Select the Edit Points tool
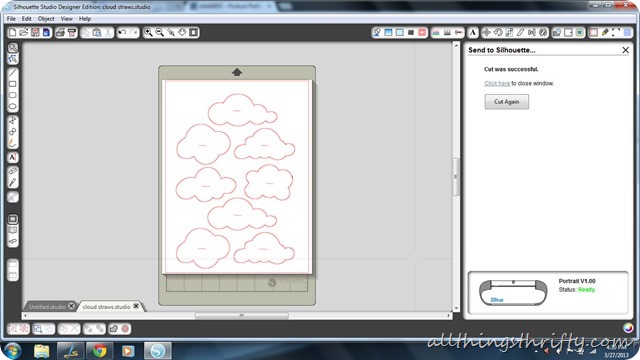The width and height of the screenshot is (640, 360). click(13, 59)
